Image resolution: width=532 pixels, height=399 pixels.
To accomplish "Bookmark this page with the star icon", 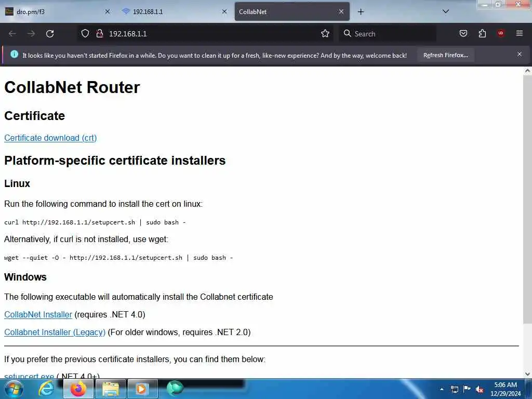I will [325, 34].
